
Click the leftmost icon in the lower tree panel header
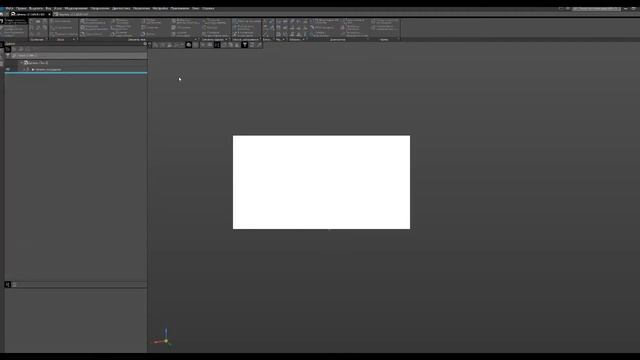[8, 284]
